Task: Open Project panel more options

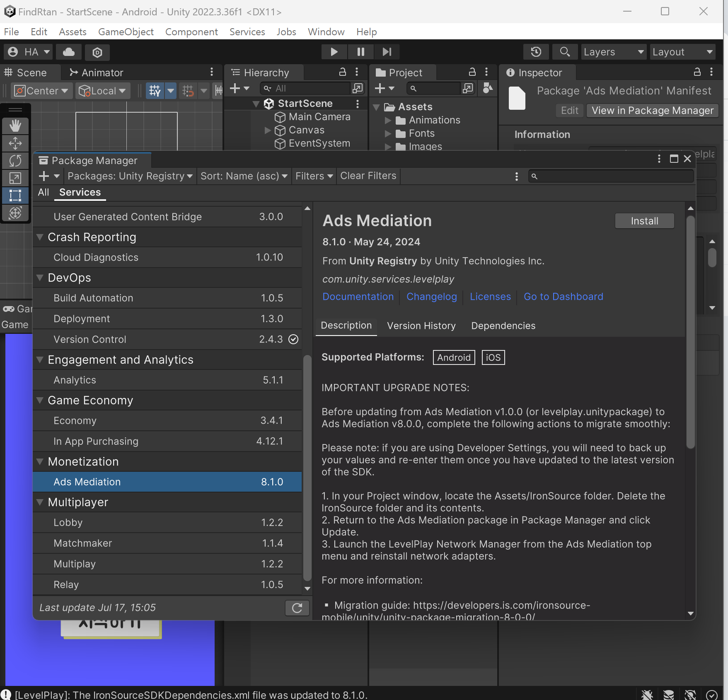Action: (x=486, y=72)
